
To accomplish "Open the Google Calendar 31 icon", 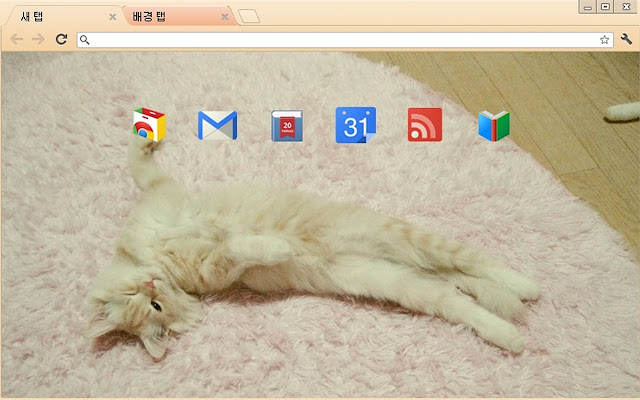I will pos(356,125).
